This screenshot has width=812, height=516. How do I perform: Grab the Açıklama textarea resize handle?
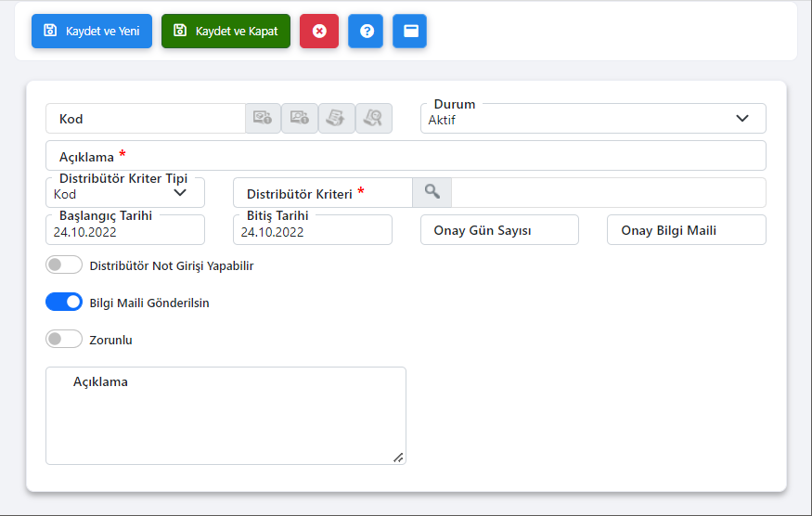(398, 457)
